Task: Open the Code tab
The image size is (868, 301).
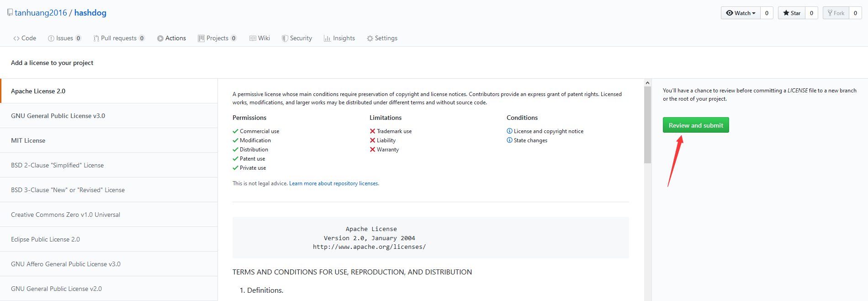Action: [x=25, y=38]
